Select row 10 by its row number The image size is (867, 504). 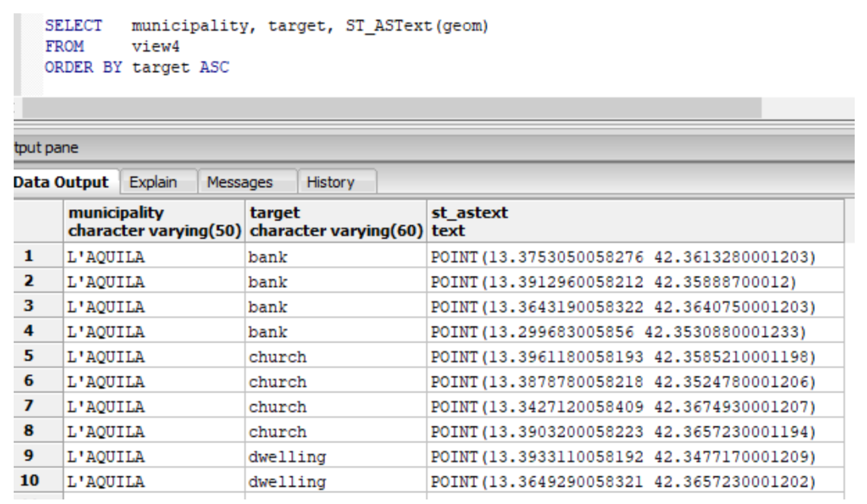(29, 480)
